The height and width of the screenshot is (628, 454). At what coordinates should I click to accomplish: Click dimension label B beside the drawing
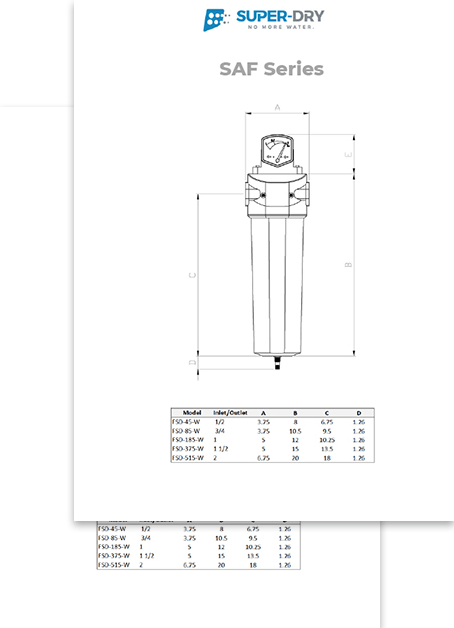coord(348,265)
